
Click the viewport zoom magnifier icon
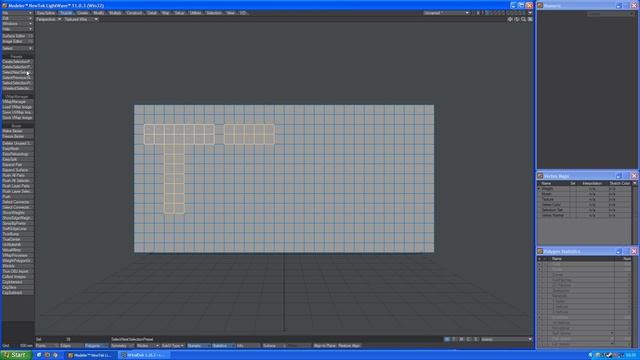pyautogui.click(x=523, y=19)
